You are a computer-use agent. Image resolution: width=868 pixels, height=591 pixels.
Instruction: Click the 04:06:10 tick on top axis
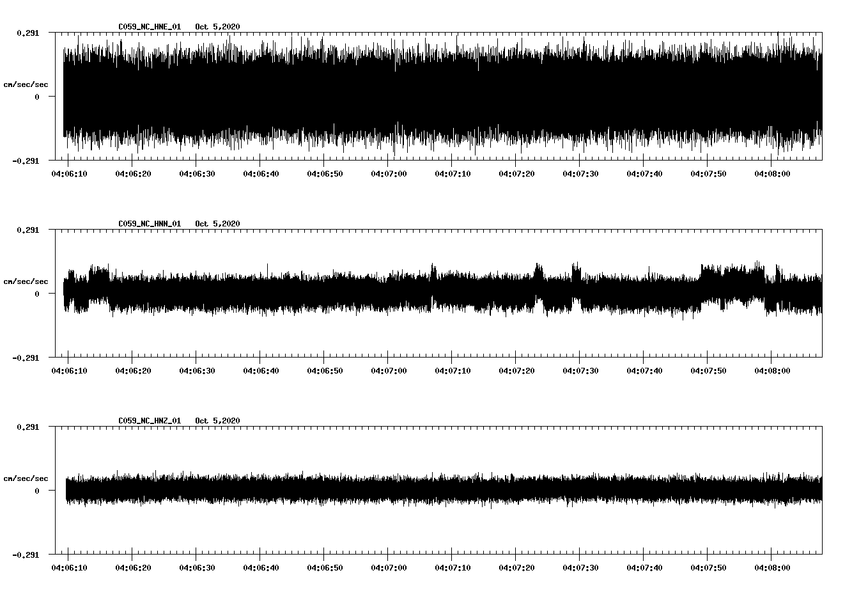tap(70, 172)
